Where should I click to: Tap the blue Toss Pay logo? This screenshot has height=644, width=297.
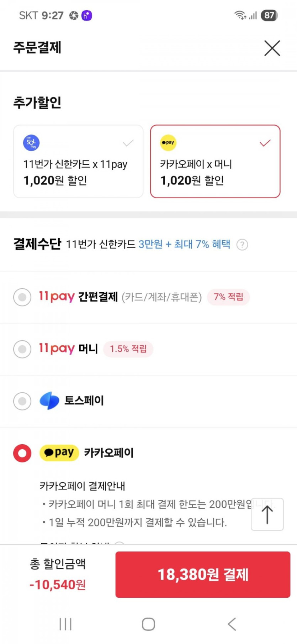pyautogui.click(x=49, y=400)
